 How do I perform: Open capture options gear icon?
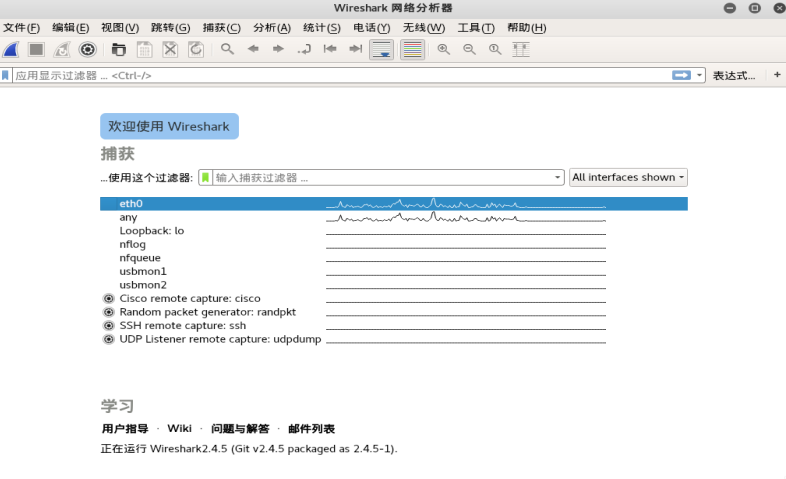87,50
